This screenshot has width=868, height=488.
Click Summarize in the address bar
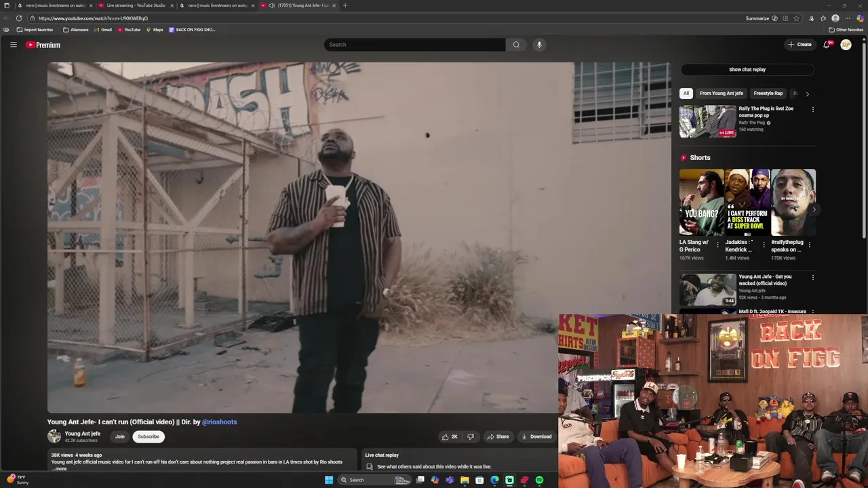(x=757, y=18)
